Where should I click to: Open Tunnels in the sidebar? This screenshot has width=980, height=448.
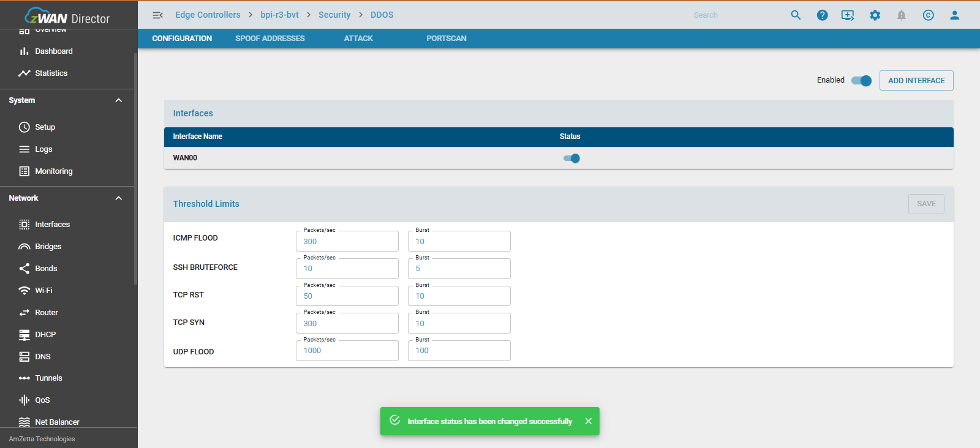(x=48, y=378)
